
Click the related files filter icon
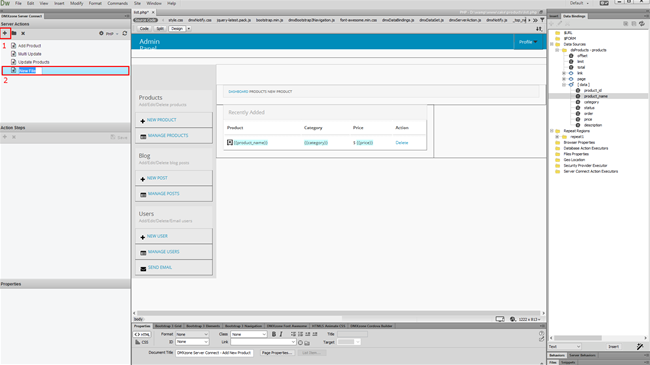point(542,20)
